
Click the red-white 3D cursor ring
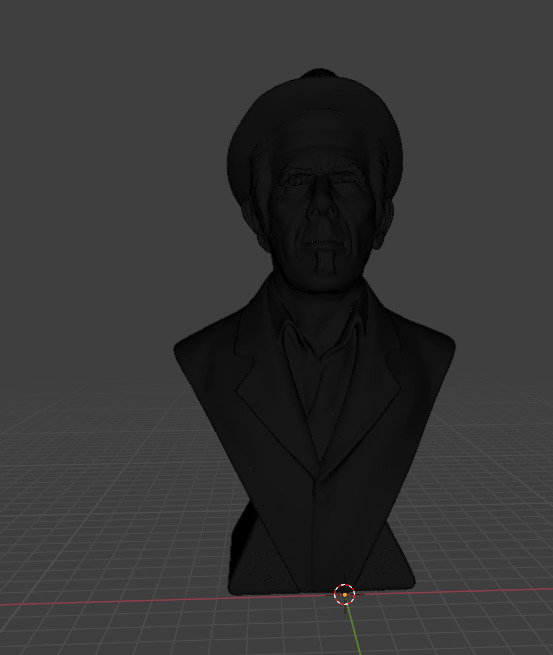click(345, 594)
